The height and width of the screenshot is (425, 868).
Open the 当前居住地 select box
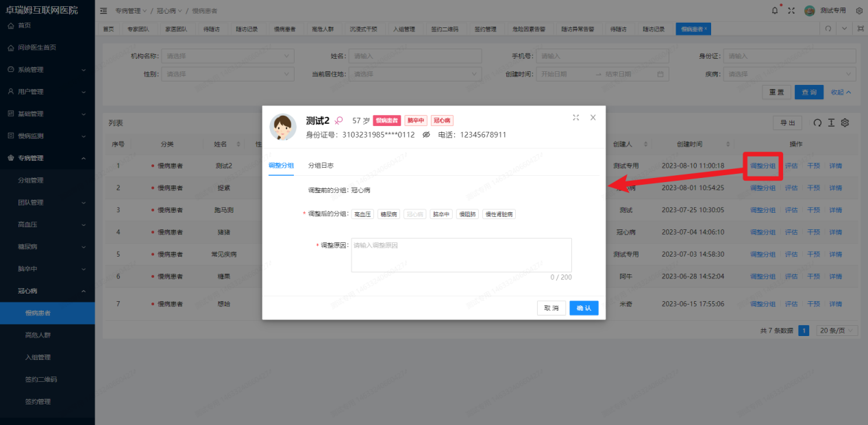coord(414,74)
